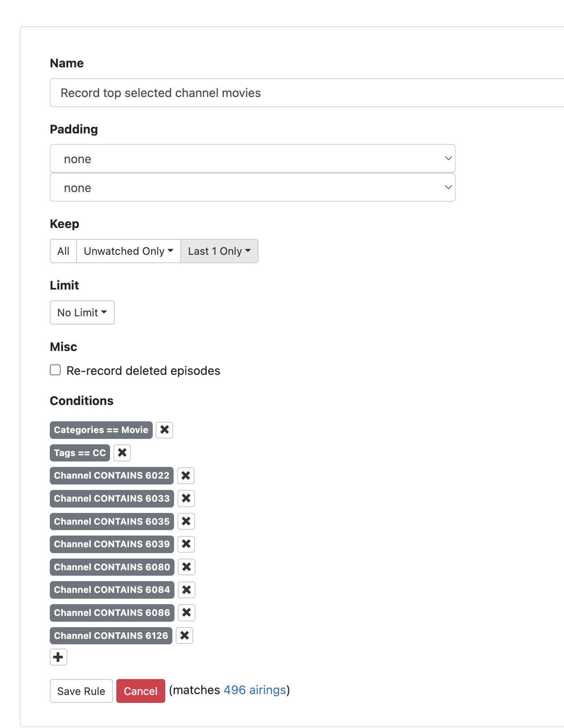Remove Channel CONTAINS 6126 condition
Viewport: 564px width, 728px height.
[x=185, y=636]
